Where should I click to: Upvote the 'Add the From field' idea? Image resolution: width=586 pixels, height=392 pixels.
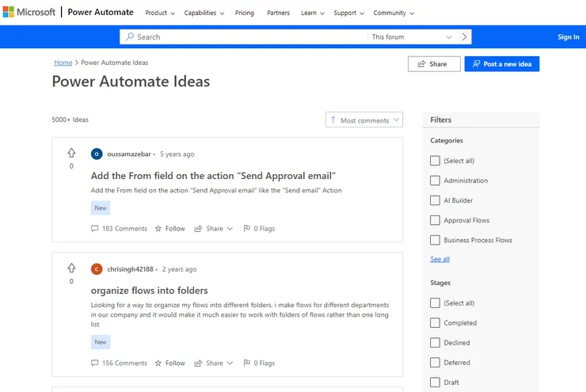71,153
